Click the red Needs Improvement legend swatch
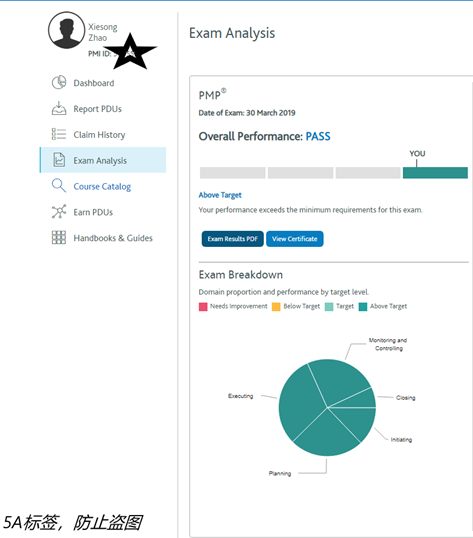The height and width of the screenshot is (538, 473). coord(203,306)
